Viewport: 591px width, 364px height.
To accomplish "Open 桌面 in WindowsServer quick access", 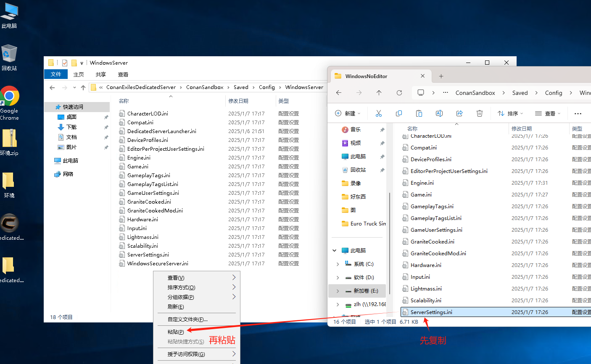I will coord(71,117).
